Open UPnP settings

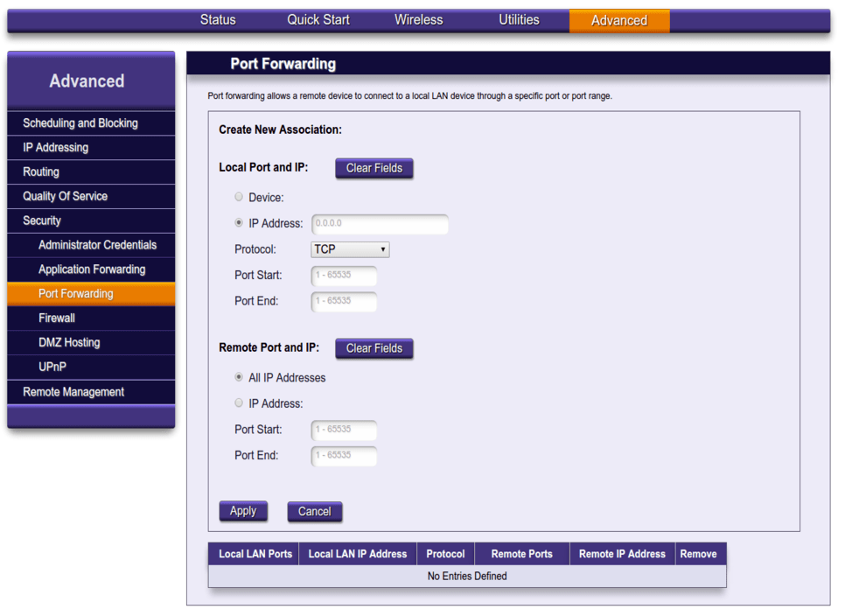pyautogui.click(x=52, y=367)
